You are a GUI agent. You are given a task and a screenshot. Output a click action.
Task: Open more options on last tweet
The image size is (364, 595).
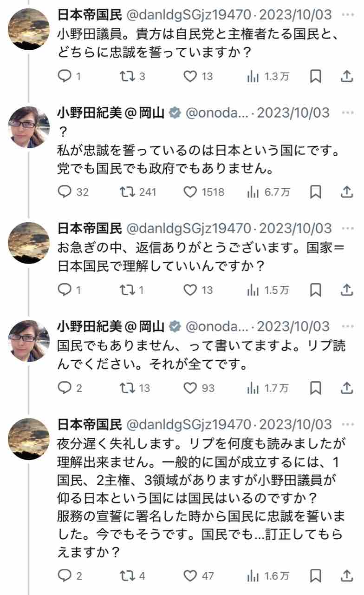(347, 424)
